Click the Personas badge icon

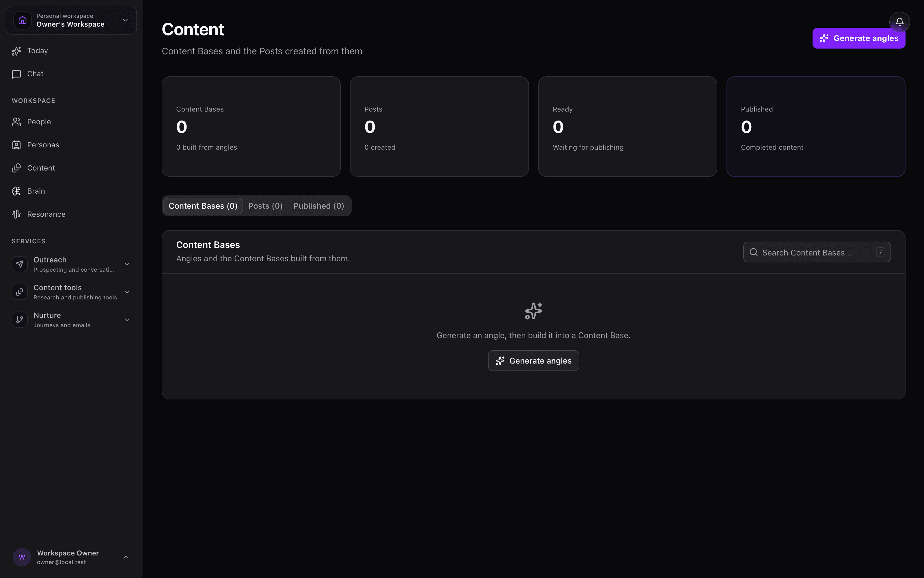pos(16,145)
